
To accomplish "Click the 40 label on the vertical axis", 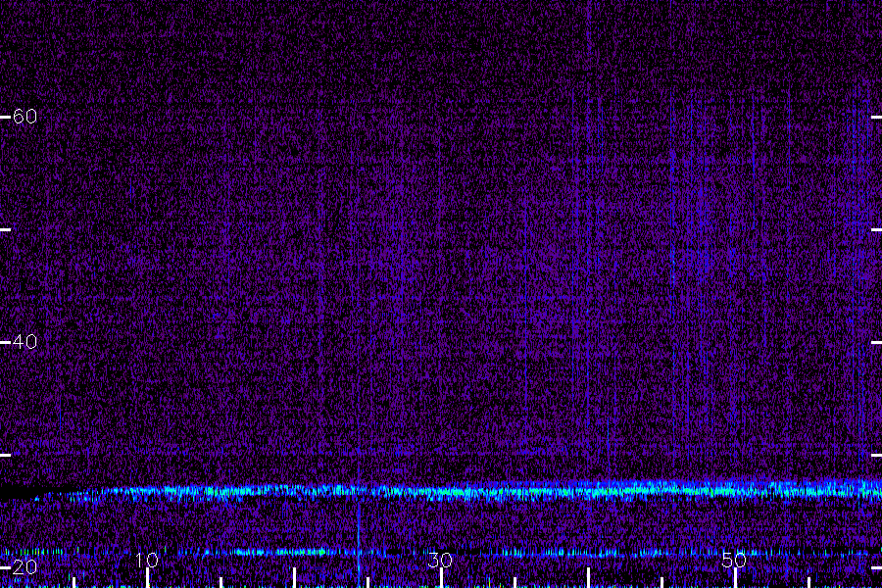I will pyautogui.click(x=24, y=342).
